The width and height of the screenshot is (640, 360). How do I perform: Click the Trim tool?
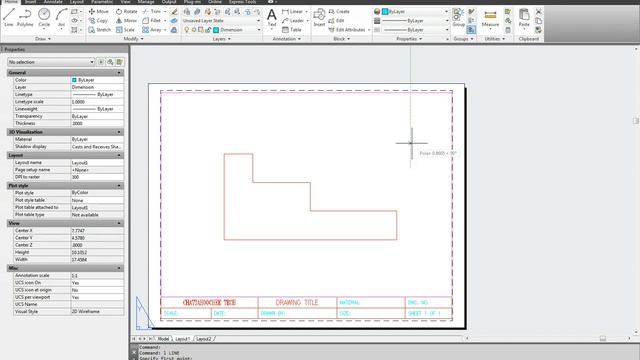(152, 11)
